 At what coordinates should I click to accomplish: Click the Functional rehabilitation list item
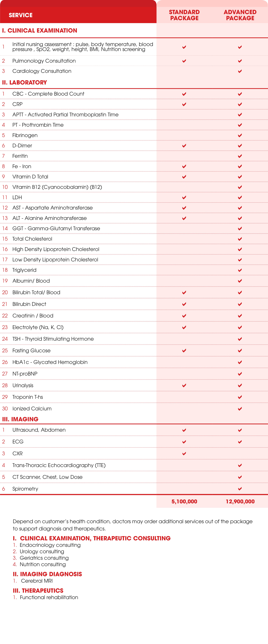49,597
